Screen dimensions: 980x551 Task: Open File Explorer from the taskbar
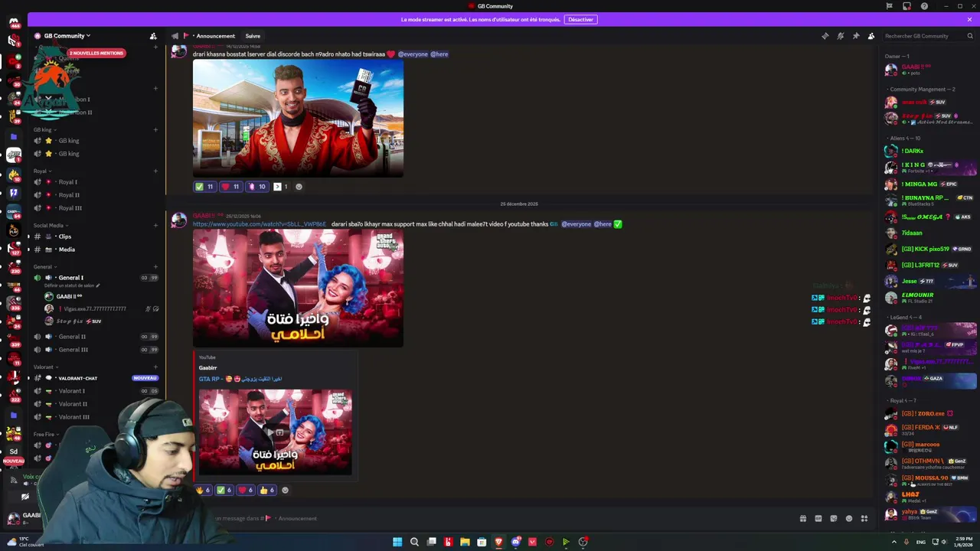tap(465, 542)
